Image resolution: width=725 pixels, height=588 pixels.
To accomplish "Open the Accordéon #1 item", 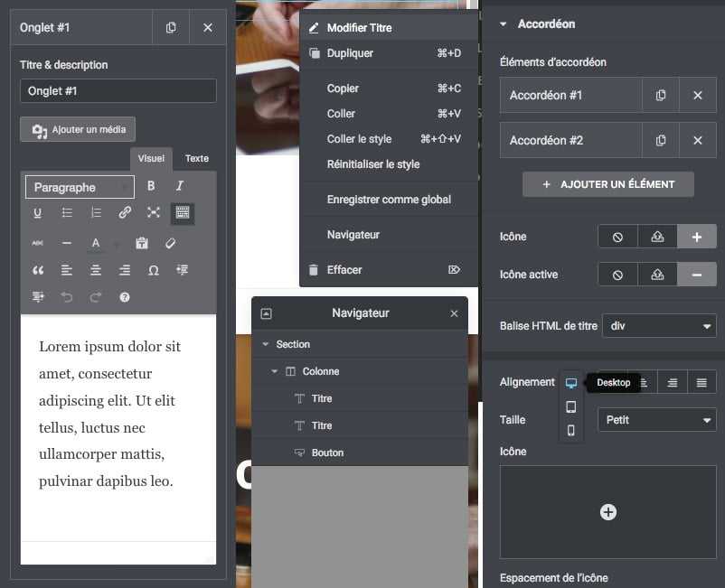I will [x=570, y=95].
